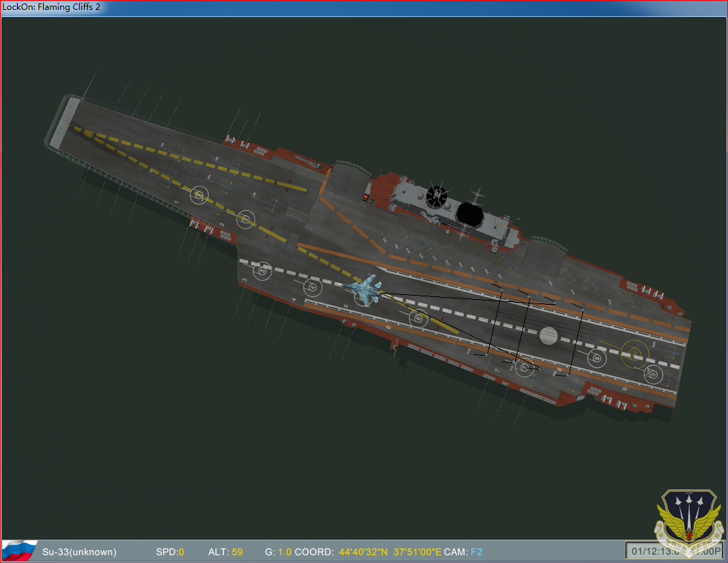
Task: Click the "LockOn: Flaming Cliffs 2" window title
Action: pos(51,7)
